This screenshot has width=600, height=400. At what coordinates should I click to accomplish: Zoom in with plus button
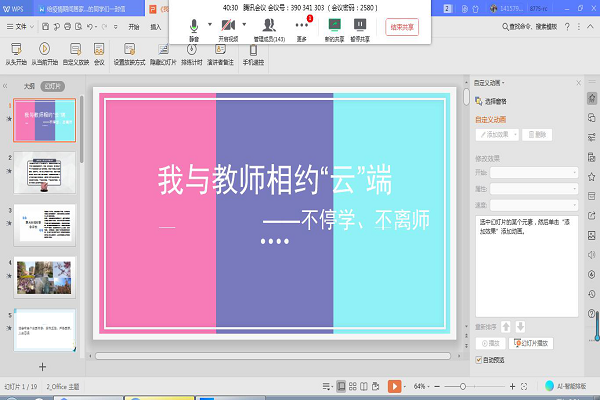512,387
